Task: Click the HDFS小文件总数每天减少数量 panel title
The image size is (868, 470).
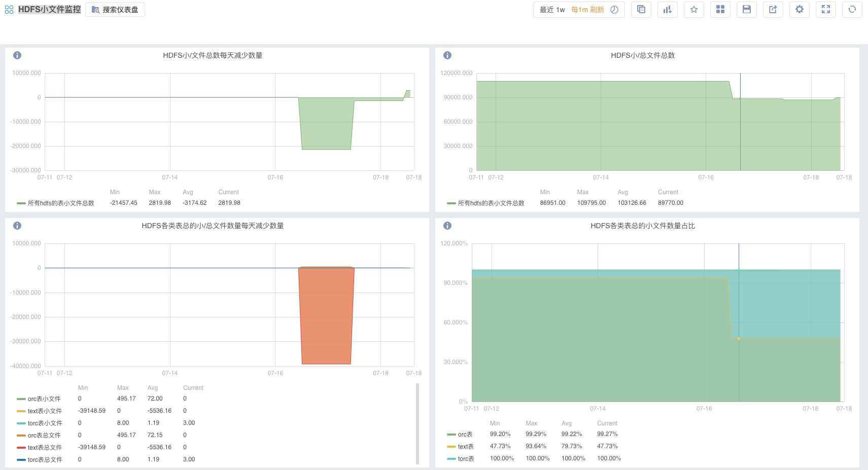Action: [213, 55]
